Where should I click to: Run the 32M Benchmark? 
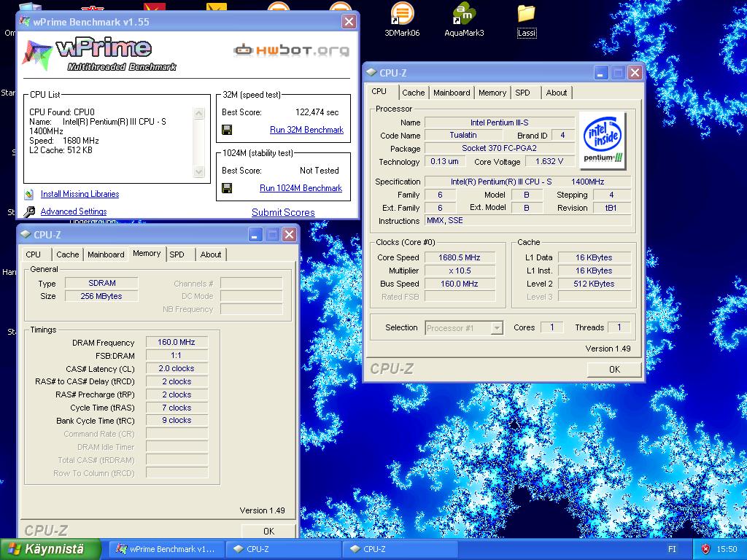306,130
